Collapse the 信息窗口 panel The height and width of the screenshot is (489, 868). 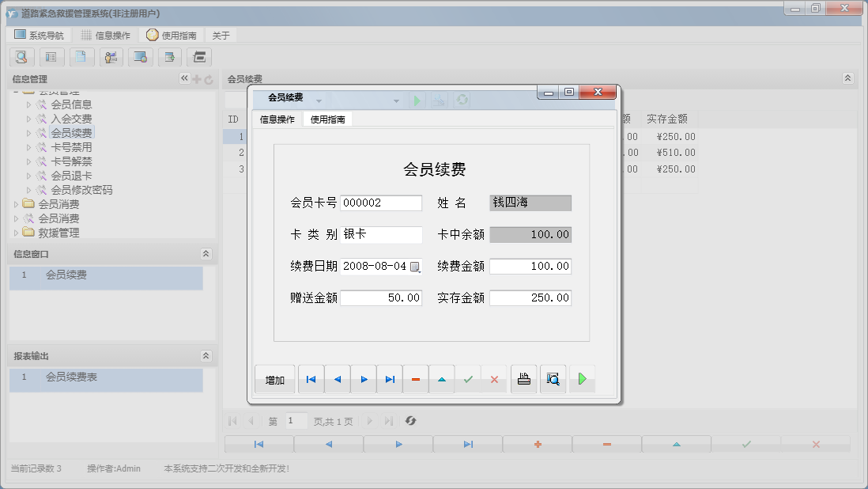(x=205, y=254)
